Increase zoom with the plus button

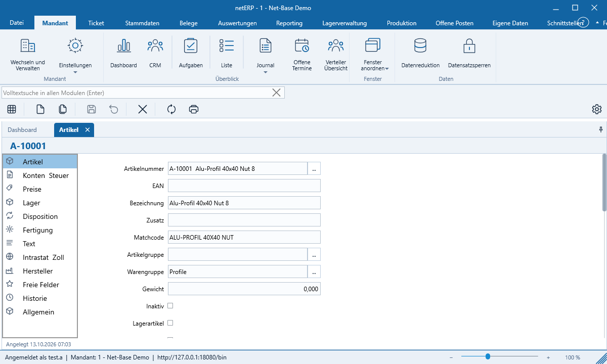[x=548, y=357]
